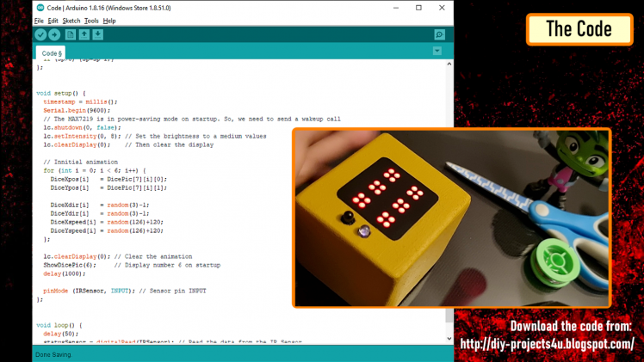
Task: Minimize the Arduino window
Action: [396, 8]
